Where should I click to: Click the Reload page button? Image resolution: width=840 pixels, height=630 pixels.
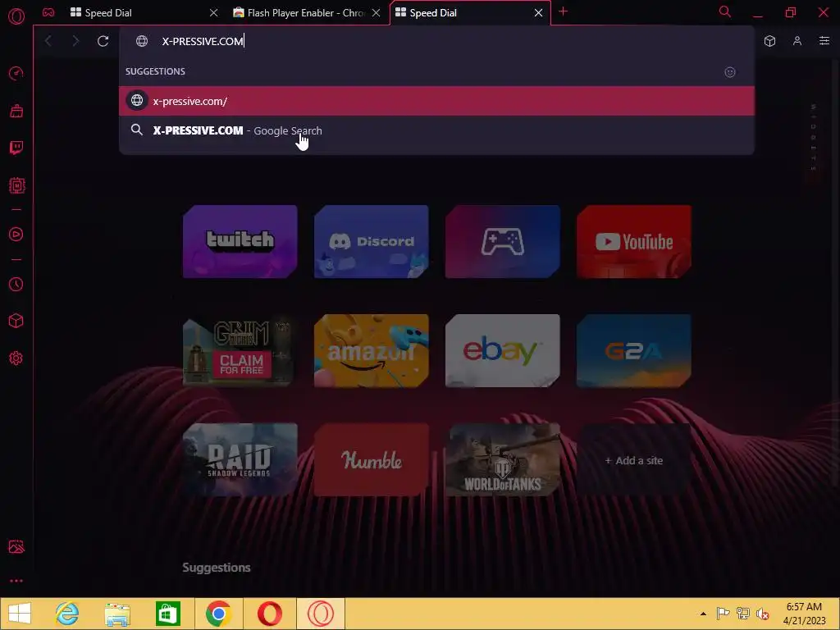pos(103,41)
